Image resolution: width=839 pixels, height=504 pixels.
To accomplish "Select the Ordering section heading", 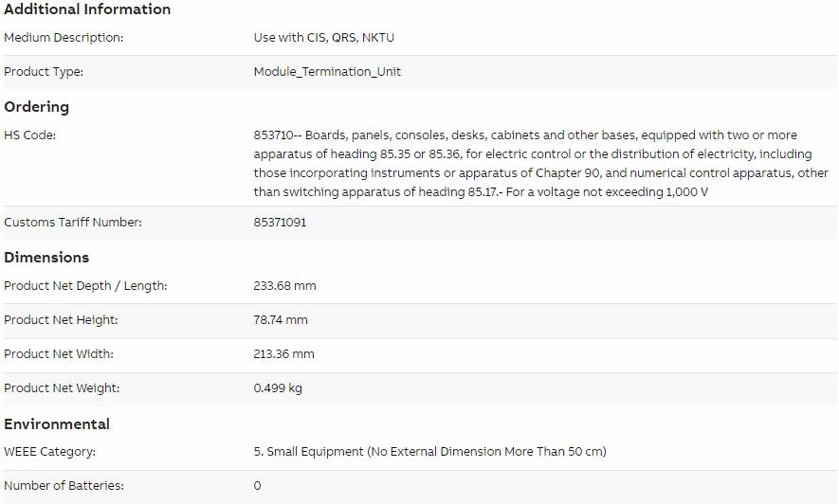I will (x=36, y=107).
